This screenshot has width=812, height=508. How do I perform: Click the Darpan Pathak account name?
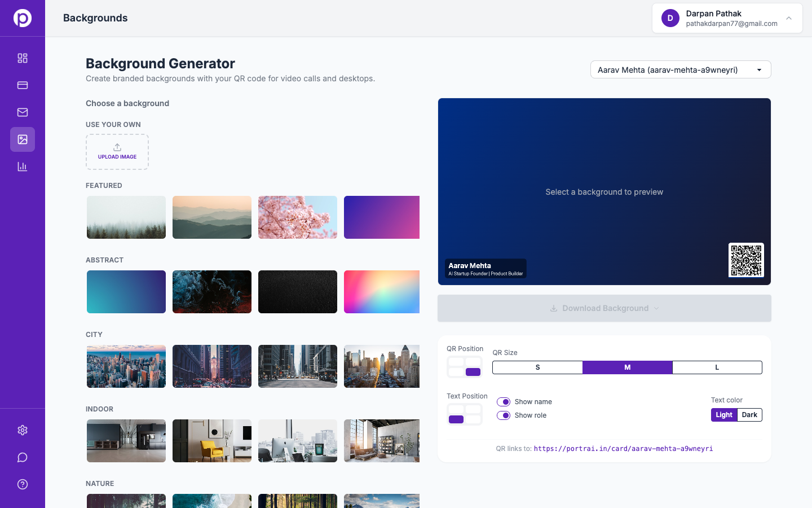pyautogui.click(x=713, y=14)
